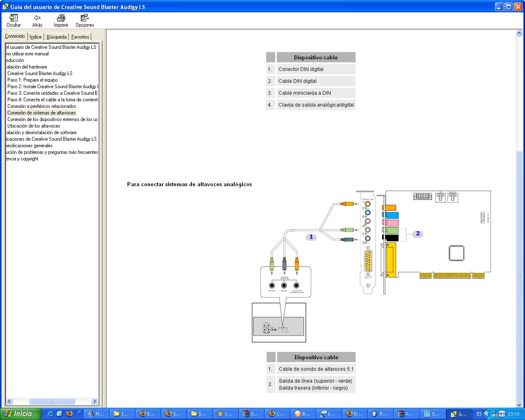The image size is (525, 420).
Task: Switch to Firefox taskbar window 'S...'
Action: (x=174, y=414)
